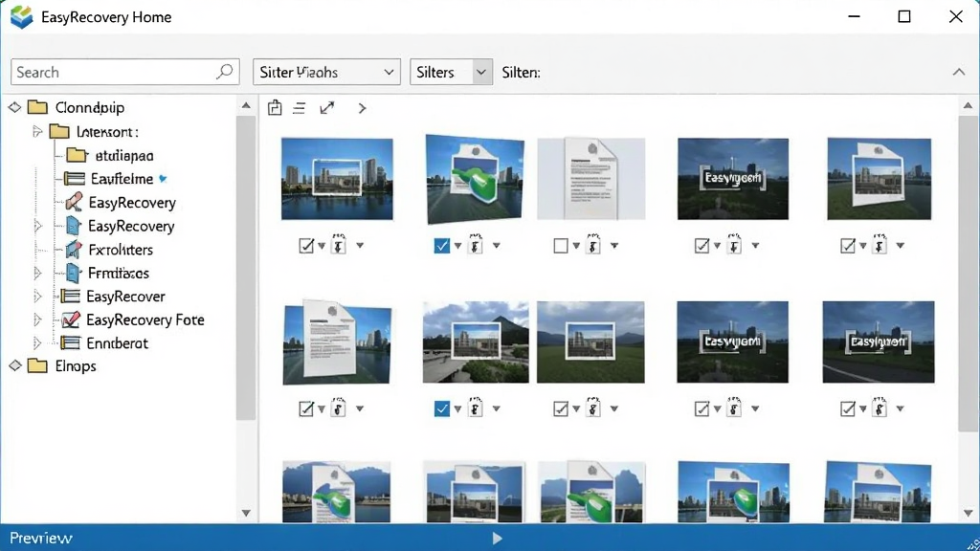The image size is (980, 551).
Task: Click into the Search input field
Action: coord(125,72)
